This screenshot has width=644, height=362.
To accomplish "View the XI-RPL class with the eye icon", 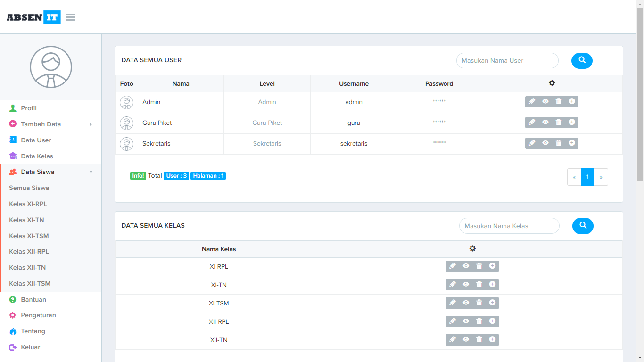I will pyautogui.click(x=466, y=266).
